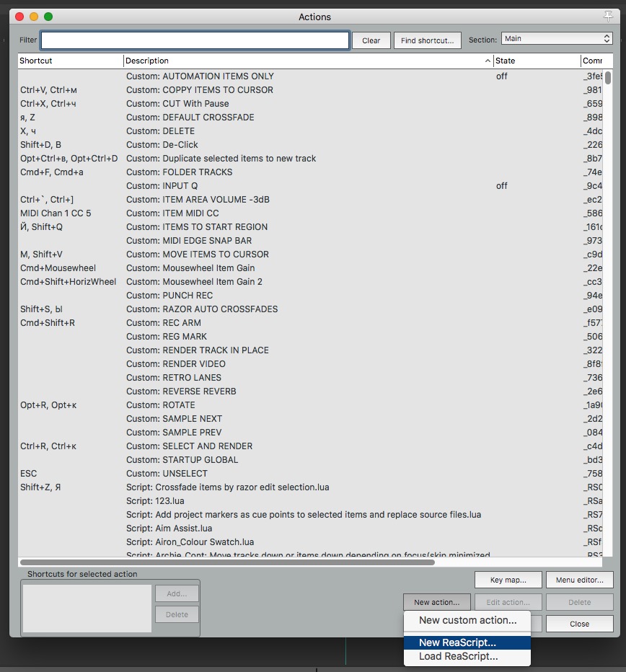The image size is (626, 672).
Task: Open the Key map... button
Action: coord(508,580)
